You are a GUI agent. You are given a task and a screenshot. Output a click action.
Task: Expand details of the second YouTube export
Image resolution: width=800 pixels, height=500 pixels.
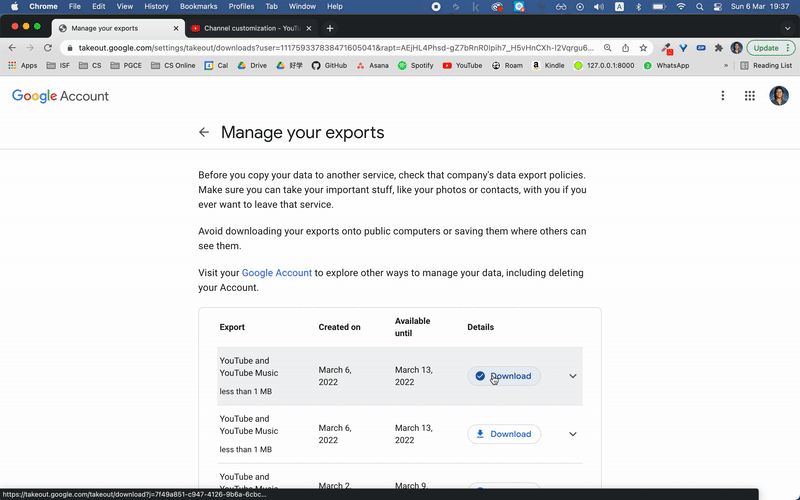tap(573, 434)
